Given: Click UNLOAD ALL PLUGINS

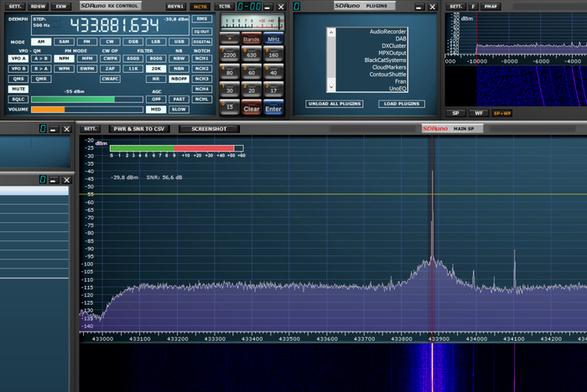Looking at the screenshot, I should click(335, 104).
